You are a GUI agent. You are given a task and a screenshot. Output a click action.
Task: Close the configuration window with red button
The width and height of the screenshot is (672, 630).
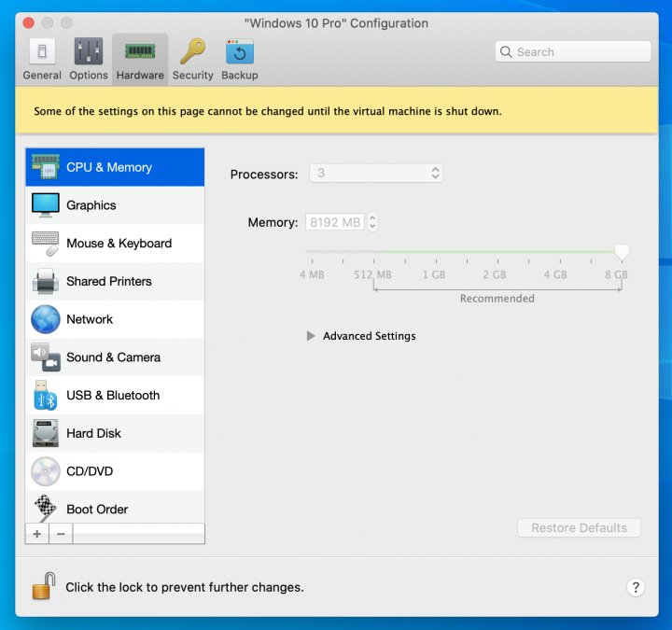29,22
